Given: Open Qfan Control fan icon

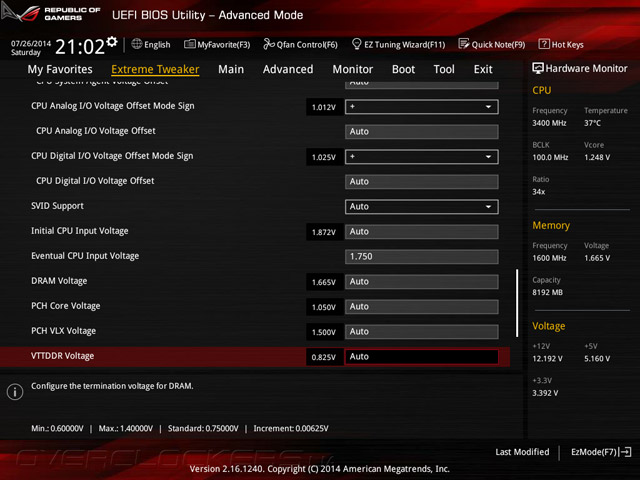Looking at the screenshot, I should [269, 44].
